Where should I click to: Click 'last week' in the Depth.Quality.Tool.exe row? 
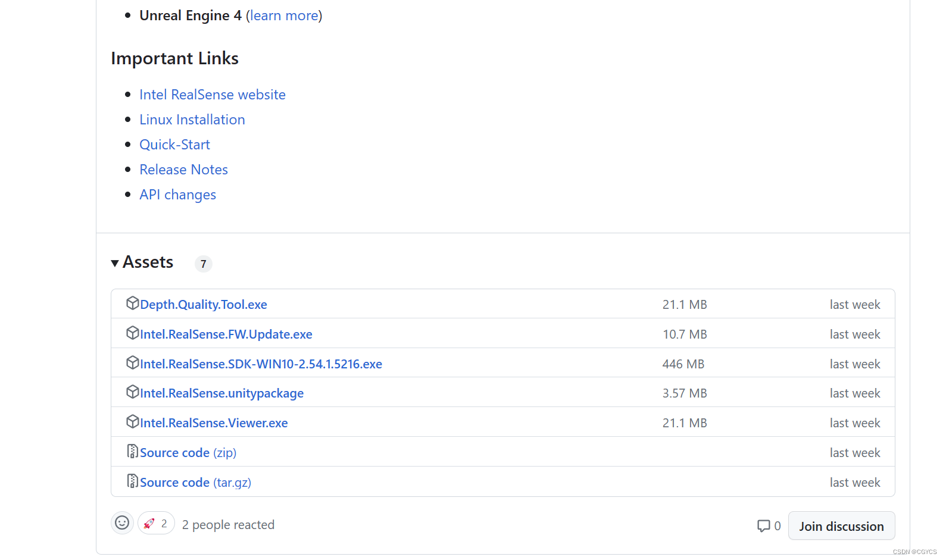coord(855,305)
